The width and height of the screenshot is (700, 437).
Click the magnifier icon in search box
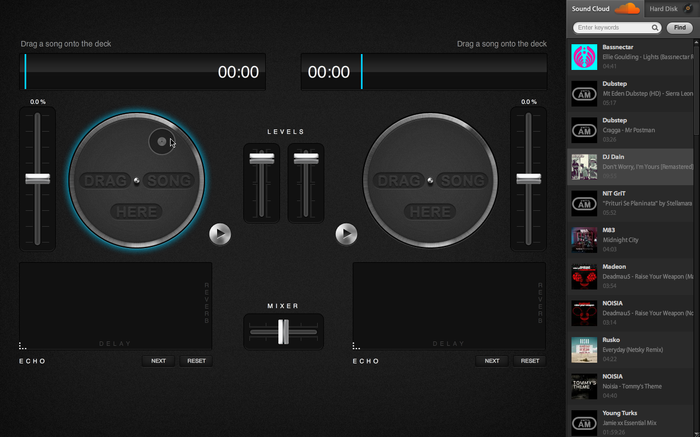(655, 28)
